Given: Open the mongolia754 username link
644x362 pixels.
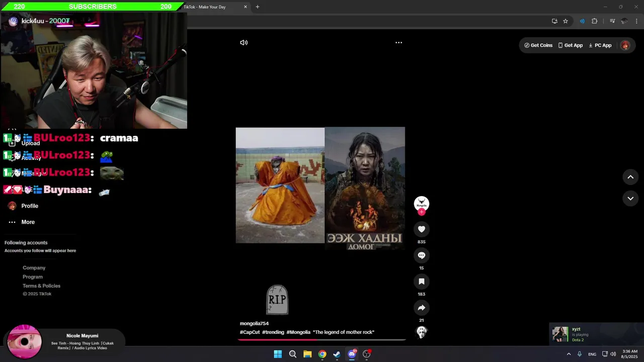Looking at the screenshot, I should [x=254, y=324].
